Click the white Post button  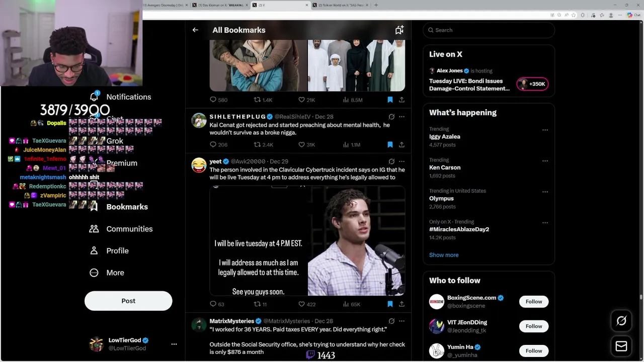(128, 301)
